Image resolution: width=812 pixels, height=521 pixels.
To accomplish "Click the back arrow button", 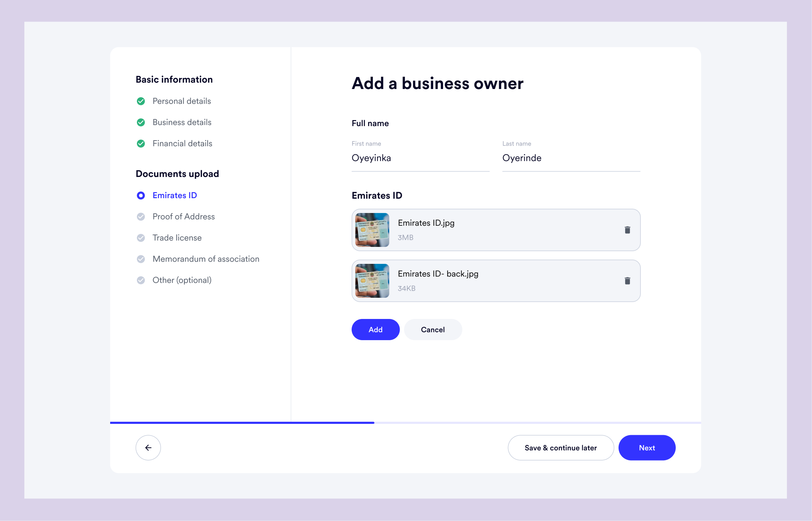I will [148, 448].
